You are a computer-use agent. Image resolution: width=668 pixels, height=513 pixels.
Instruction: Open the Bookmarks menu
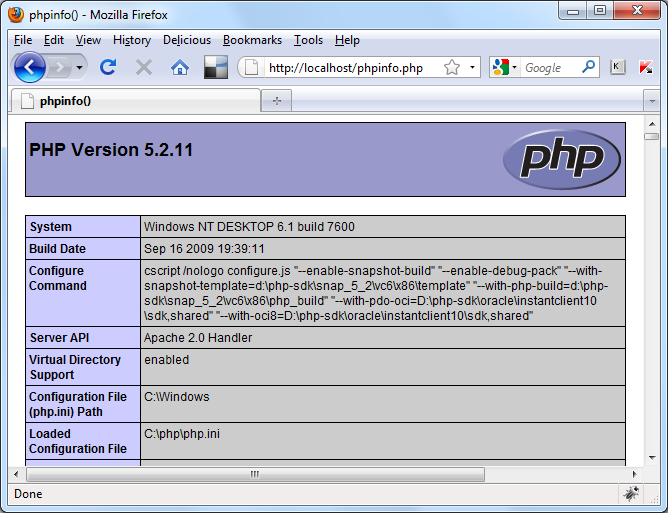coord(252,40)
